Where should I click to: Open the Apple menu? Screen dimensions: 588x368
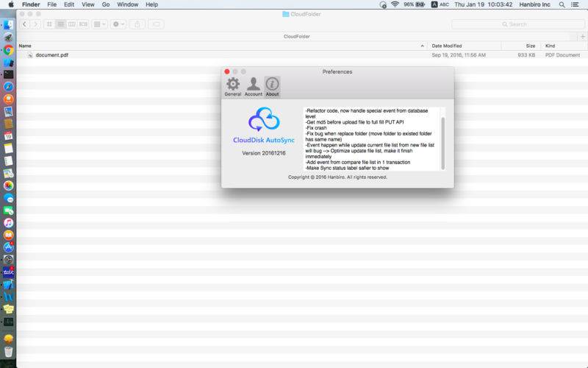[x=11, y=4]
